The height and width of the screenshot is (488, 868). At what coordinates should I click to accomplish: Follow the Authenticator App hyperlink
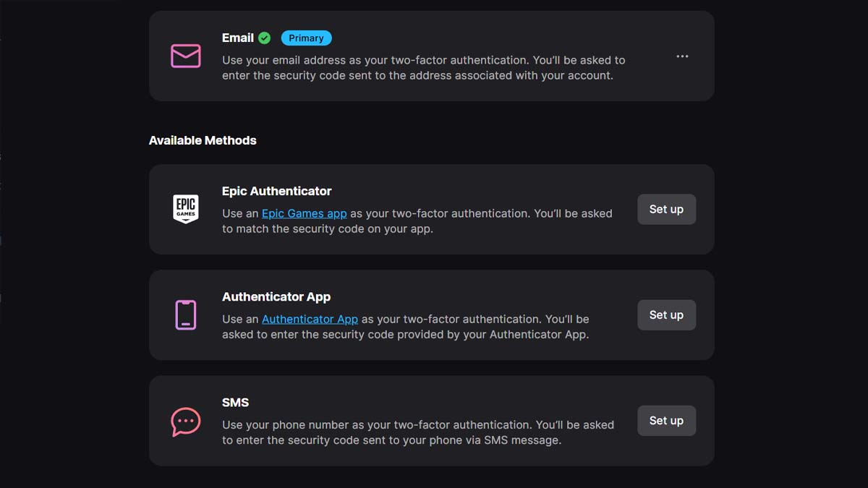(x=310, y=319)
